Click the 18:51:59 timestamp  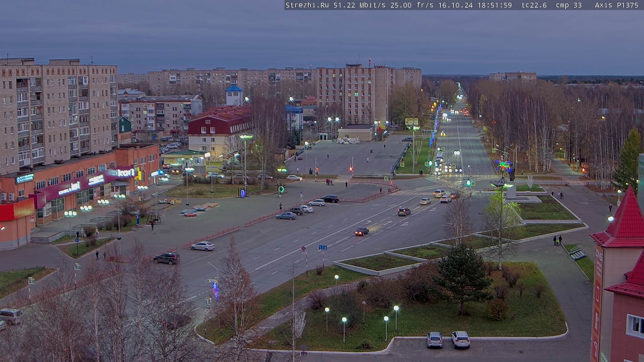point(495,5)
